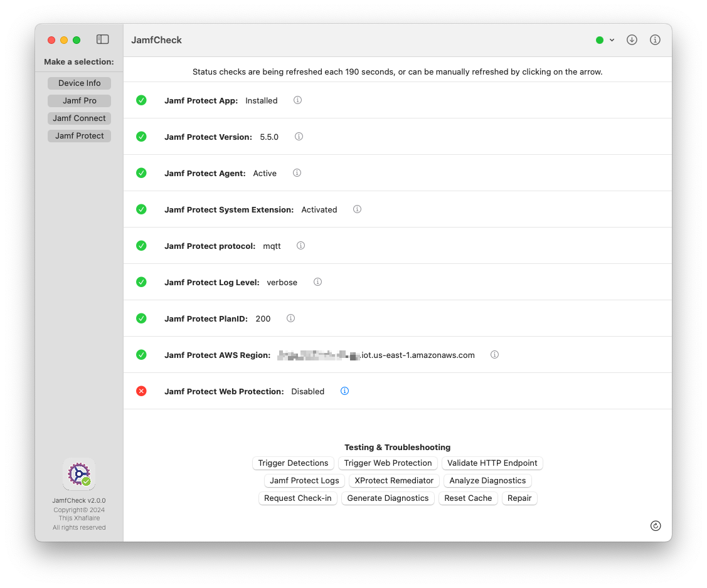The height and width of the screenshot is (588, 707).
Task: Click the PlanID value 200
Action: click(263, 319)
